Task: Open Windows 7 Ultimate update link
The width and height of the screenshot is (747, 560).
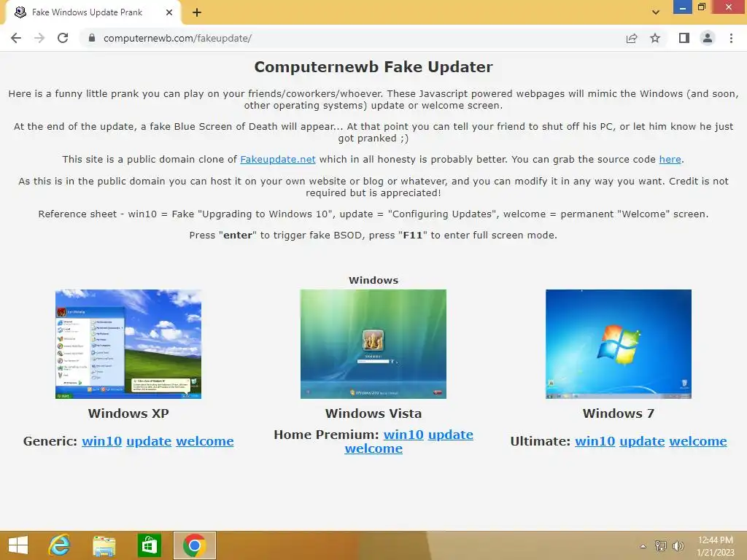Action: [x=642, y=441]
